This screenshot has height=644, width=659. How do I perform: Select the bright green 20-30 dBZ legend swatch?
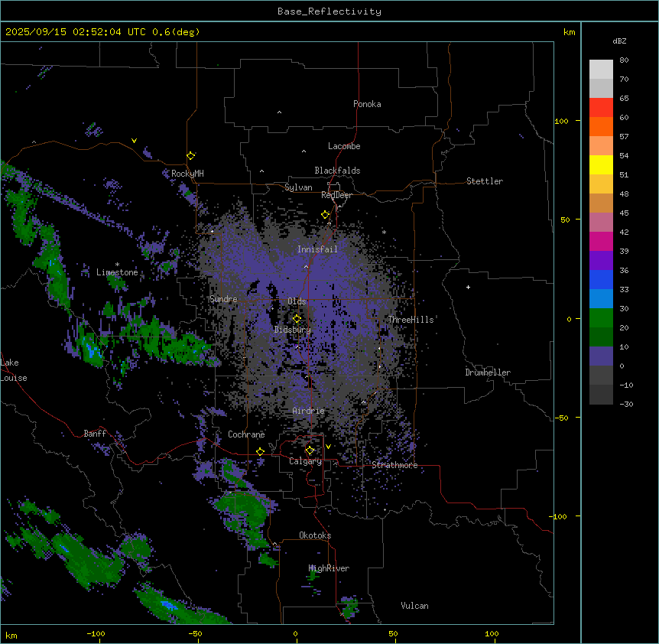601,318
